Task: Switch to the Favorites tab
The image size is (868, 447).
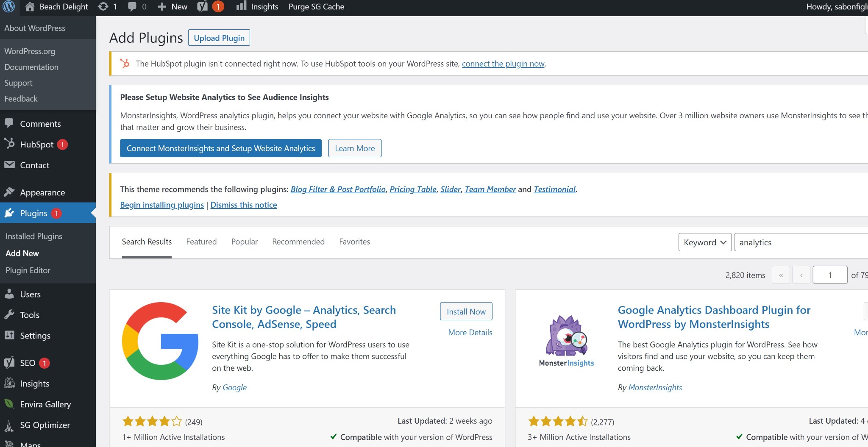Action: click(x=354, y=242)
